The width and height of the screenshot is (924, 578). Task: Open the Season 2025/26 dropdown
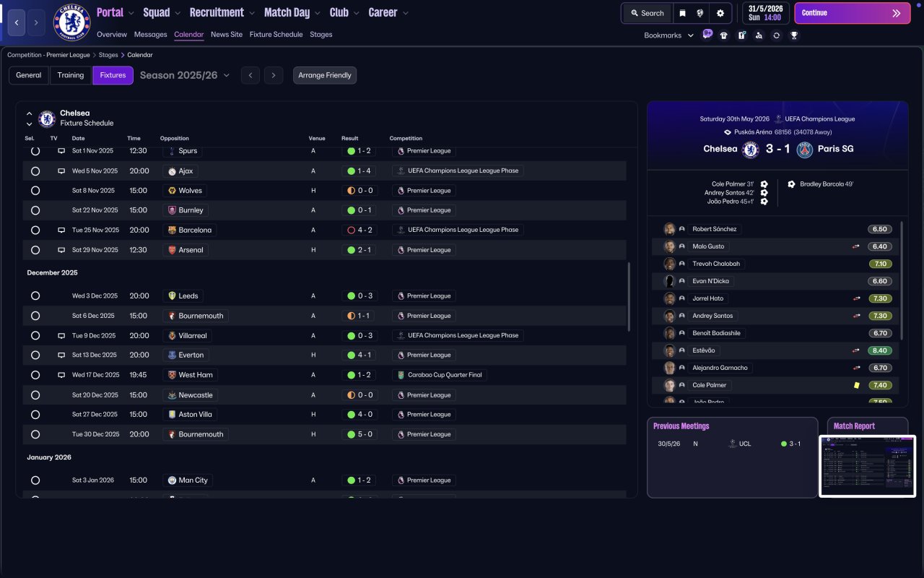click(185, 75)
